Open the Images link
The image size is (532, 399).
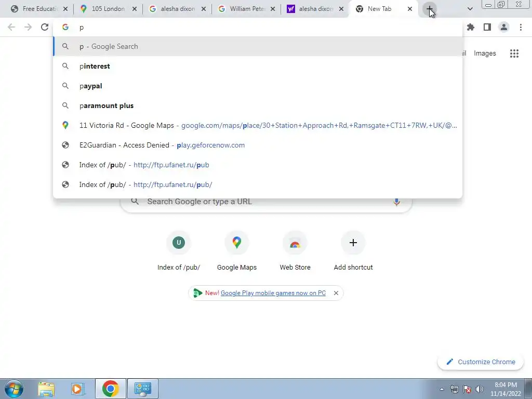[x=485, y=54]
